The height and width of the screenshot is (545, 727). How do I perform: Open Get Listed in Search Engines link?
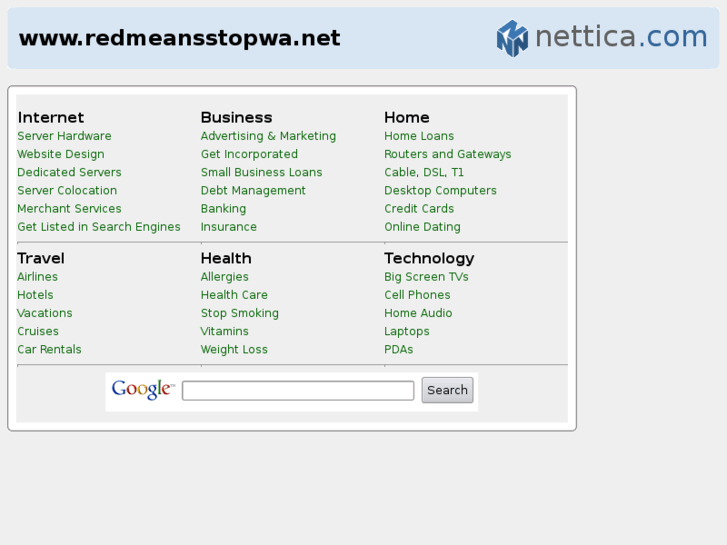[99, 227]
